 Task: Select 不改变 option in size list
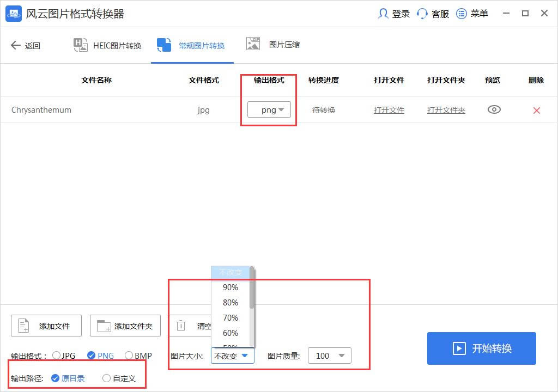[x=231, y=272]
